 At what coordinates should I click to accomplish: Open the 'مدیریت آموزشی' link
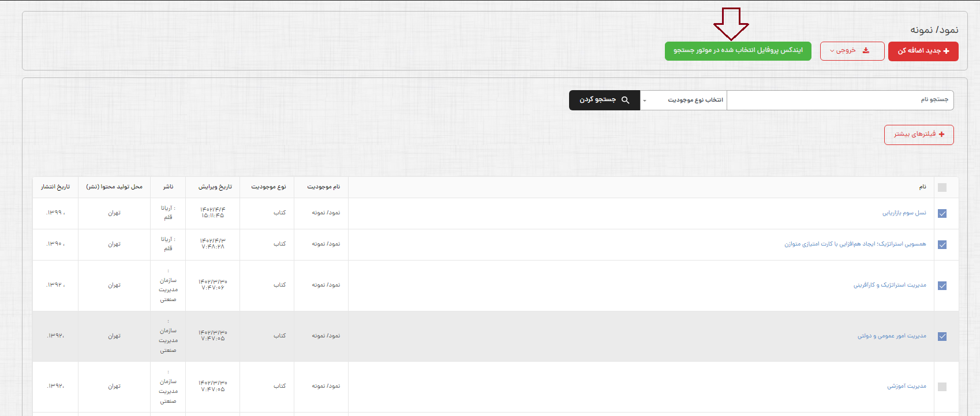click(906, 387)
